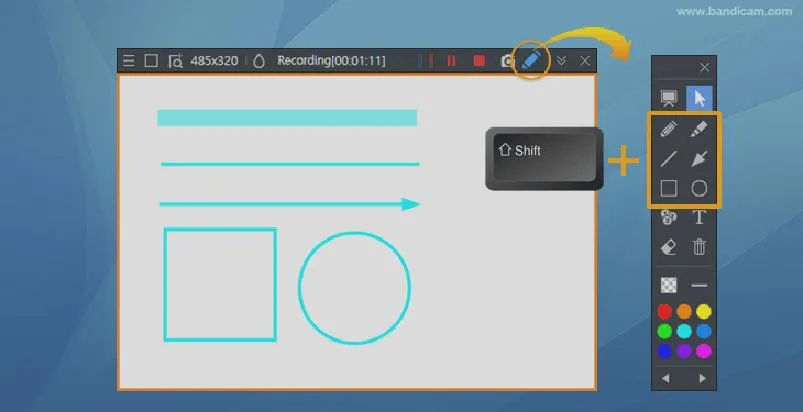Switch to cursor pointer mode
This screenshot has height=412, width=803.
tap(699, 98)
